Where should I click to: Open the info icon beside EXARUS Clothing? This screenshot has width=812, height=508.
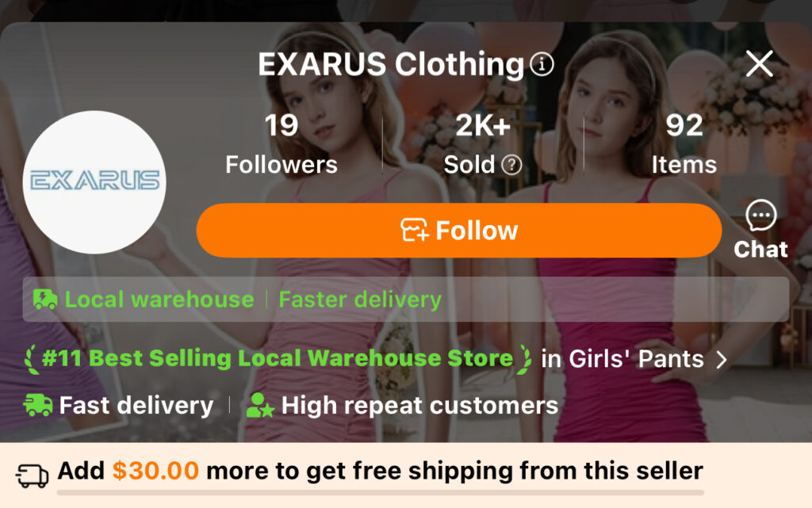click(x=542, y=64)
